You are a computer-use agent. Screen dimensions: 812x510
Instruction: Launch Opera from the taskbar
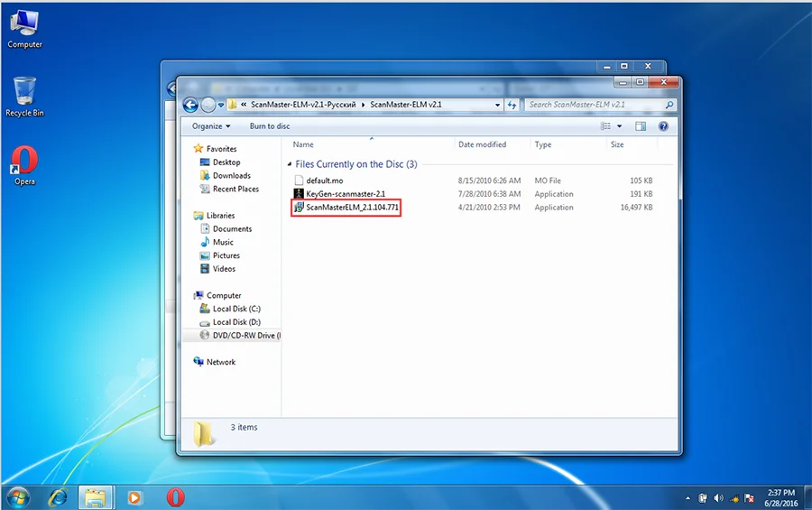point(175,498)
